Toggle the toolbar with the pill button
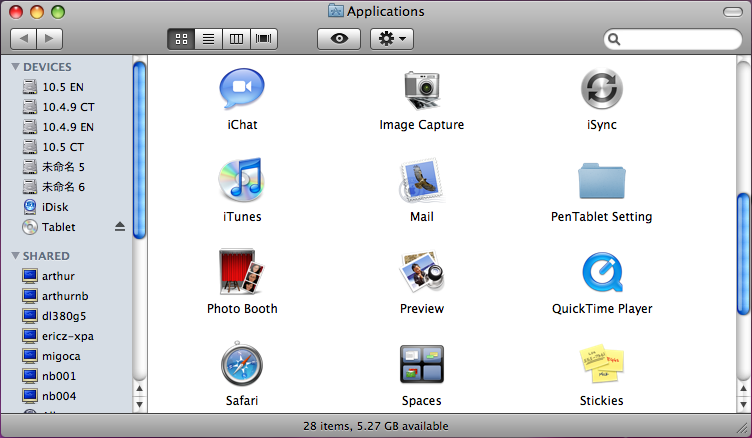Screen dimensions: 752x438 point(732,12)
